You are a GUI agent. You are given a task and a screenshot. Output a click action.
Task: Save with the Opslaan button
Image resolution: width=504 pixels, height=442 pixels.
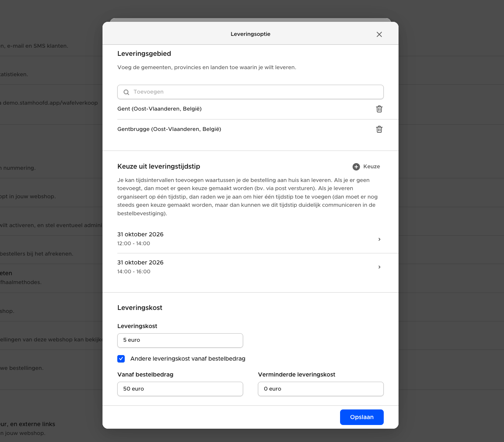tap(362, 417)
